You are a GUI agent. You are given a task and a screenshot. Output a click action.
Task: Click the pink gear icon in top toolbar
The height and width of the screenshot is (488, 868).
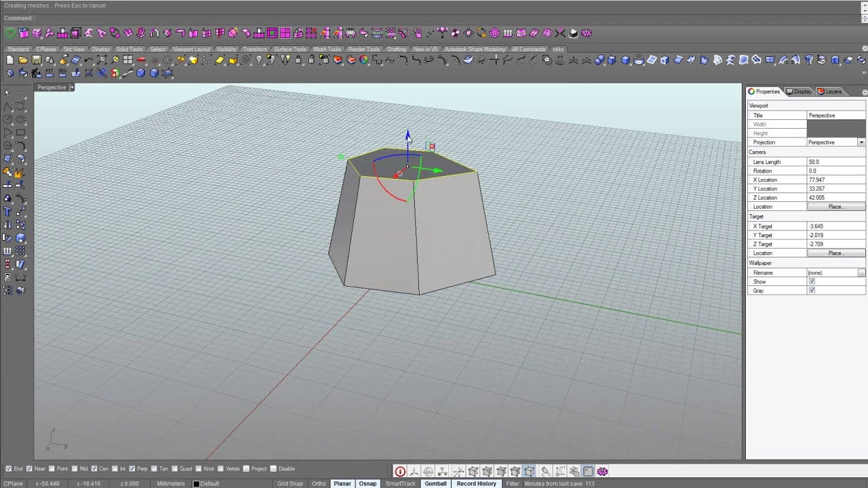click(x=587, y=33)
